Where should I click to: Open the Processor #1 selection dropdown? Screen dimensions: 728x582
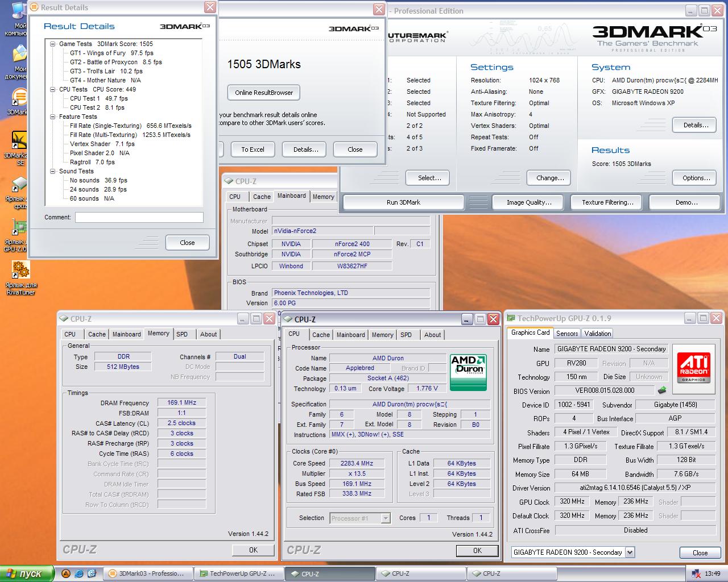(386, 518)
